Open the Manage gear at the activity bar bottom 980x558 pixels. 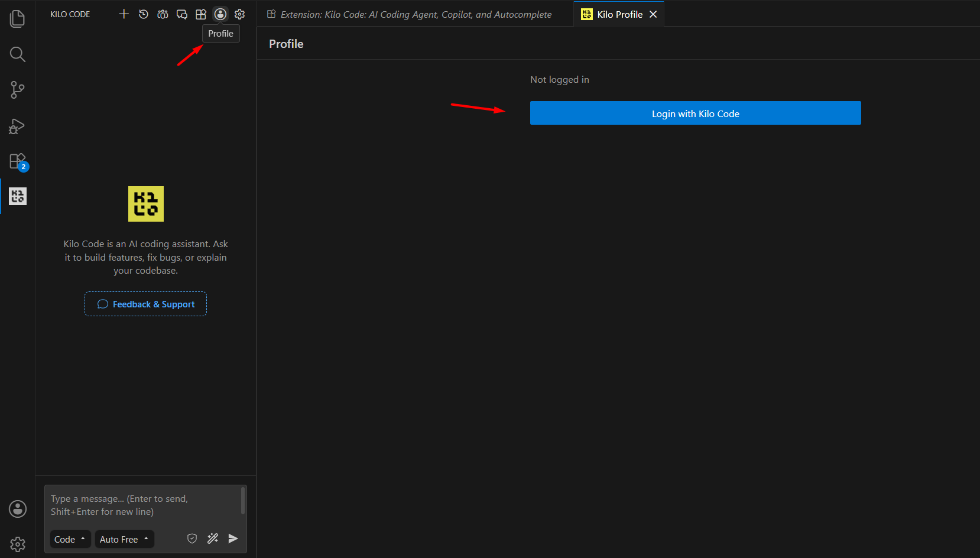[x=18, y=544]
